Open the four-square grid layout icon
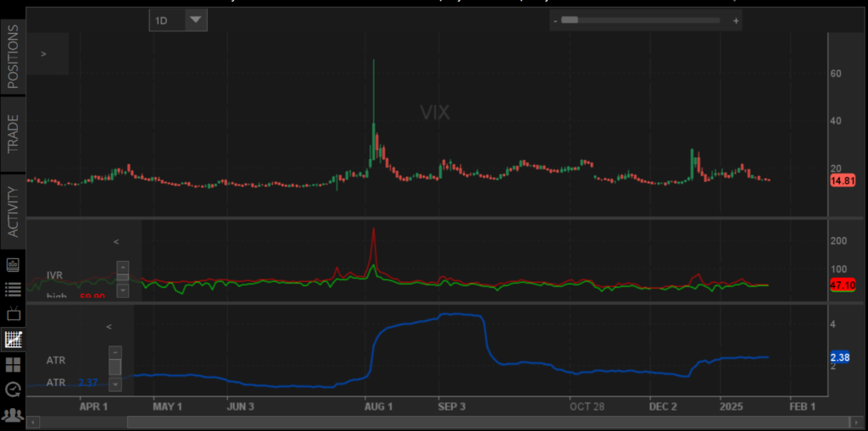This screenshot has width=868, height=431. pos(13,365)
